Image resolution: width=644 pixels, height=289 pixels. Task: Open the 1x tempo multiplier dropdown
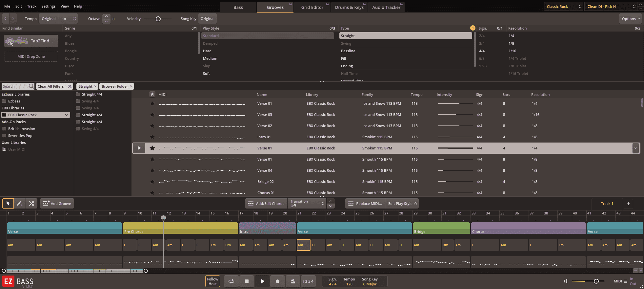[x=69, y=19]
